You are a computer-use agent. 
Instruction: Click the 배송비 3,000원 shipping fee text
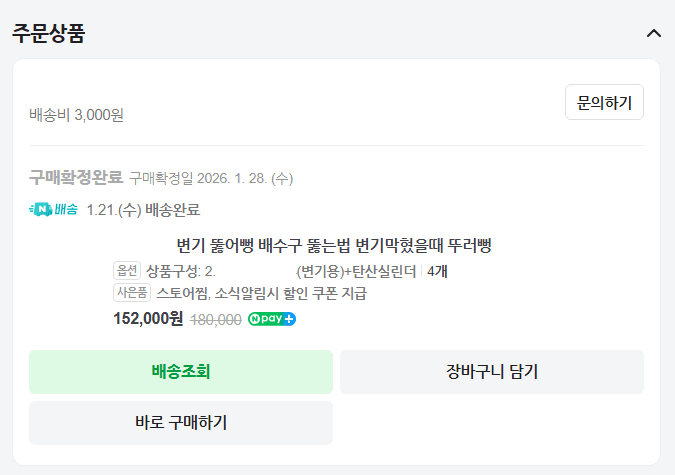(x=76, y=115)
